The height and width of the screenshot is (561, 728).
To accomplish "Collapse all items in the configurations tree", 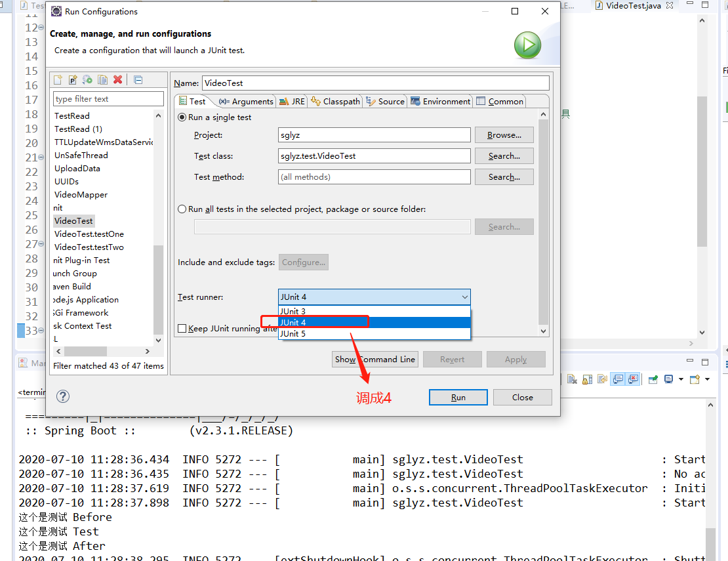I will 138,79.
